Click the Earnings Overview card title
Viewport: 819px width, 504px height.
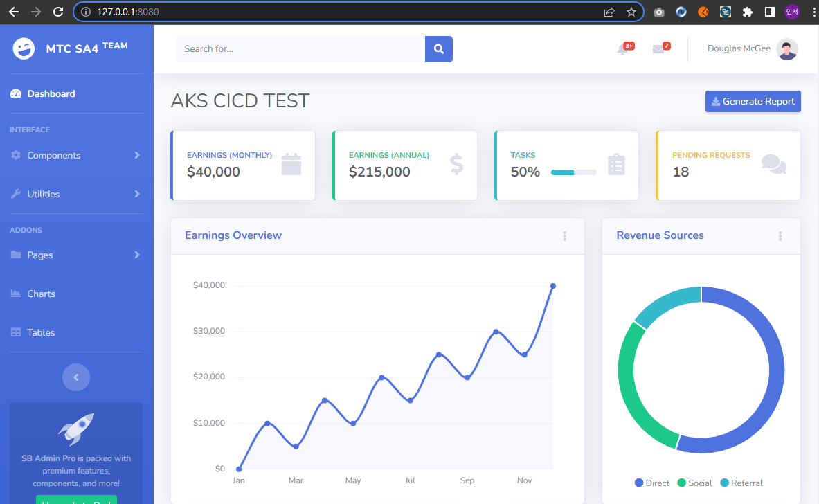point(233,235)
